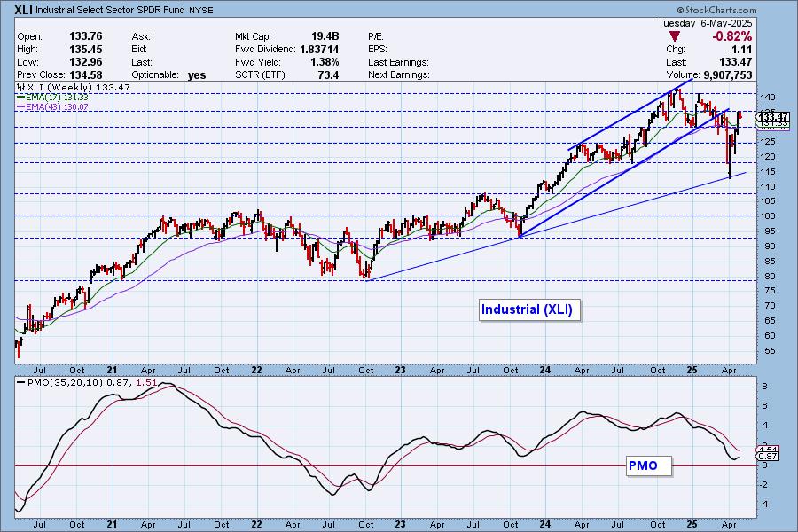Image resolution: width=798 pixels, height=532 pixels.
Task: Click the fund name Industrial Select Sector SPDR Fund
Action: click(111, 10)
